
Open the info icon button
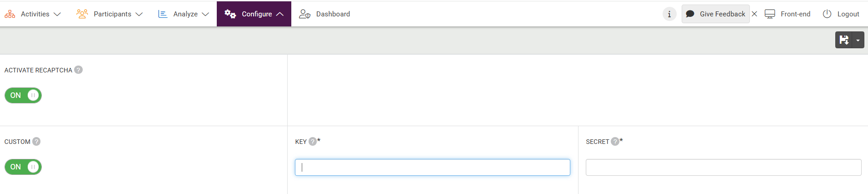point(669,14)
